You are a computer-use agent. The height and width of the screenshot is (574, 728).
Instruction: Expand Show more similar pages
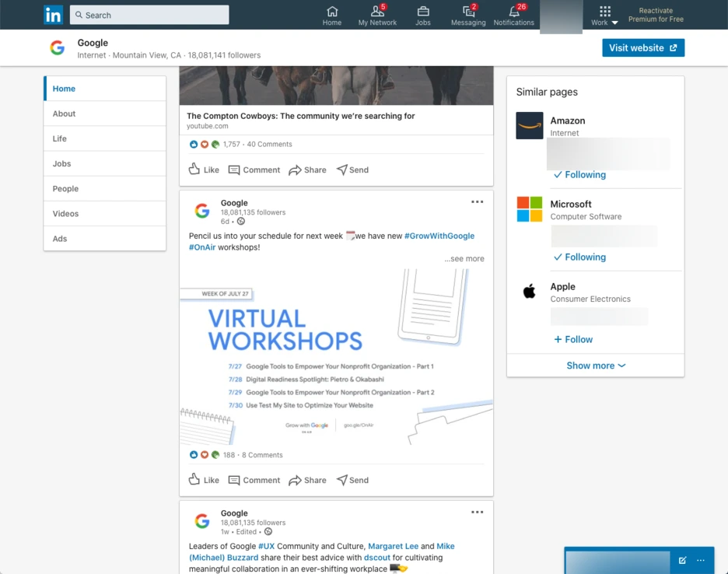(595, 365)
